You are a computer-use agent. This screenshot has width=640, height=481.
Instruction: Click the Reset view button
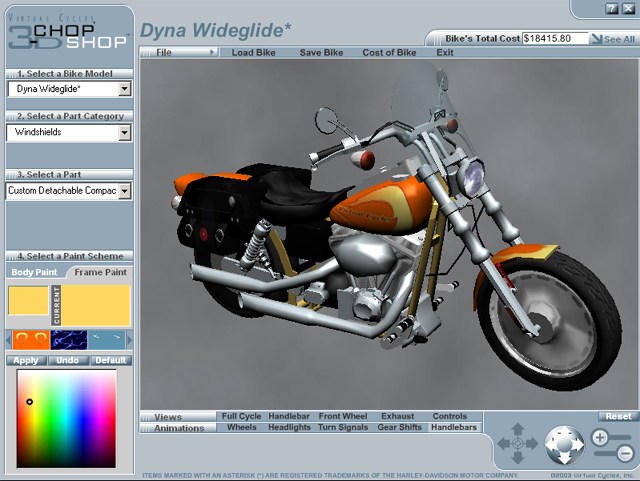(618, 416)
